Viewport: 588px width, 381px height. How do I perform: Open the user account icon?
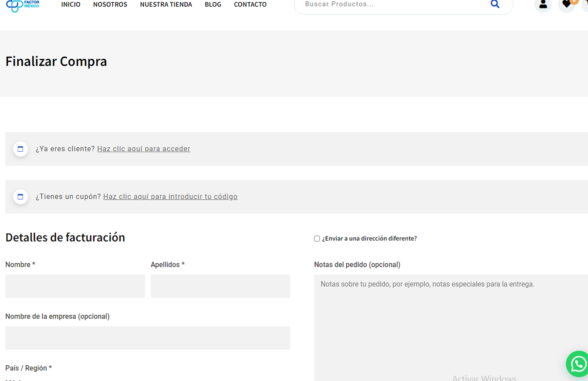(543, 4)
